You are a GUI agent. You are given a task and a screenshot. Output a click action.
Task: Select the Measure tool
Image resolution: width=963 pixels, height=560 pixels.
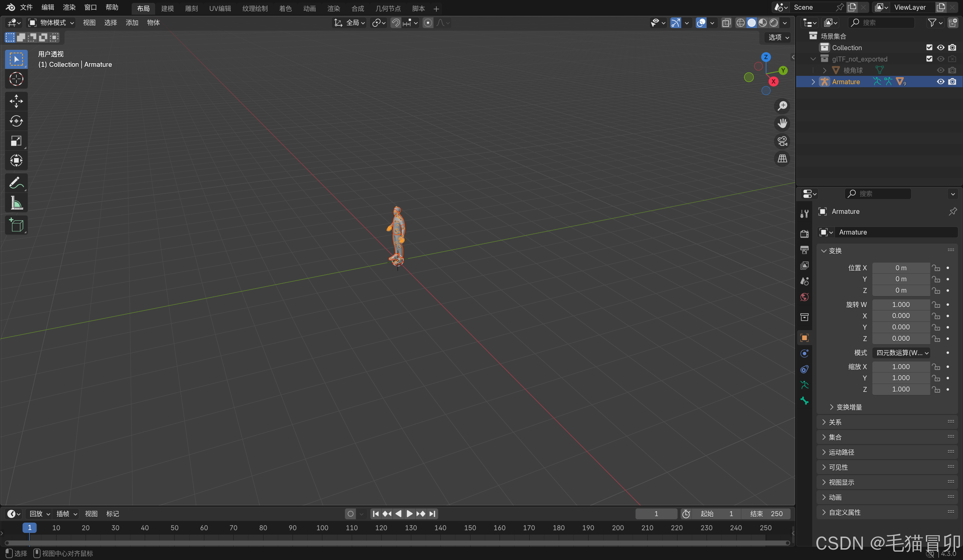16,203
